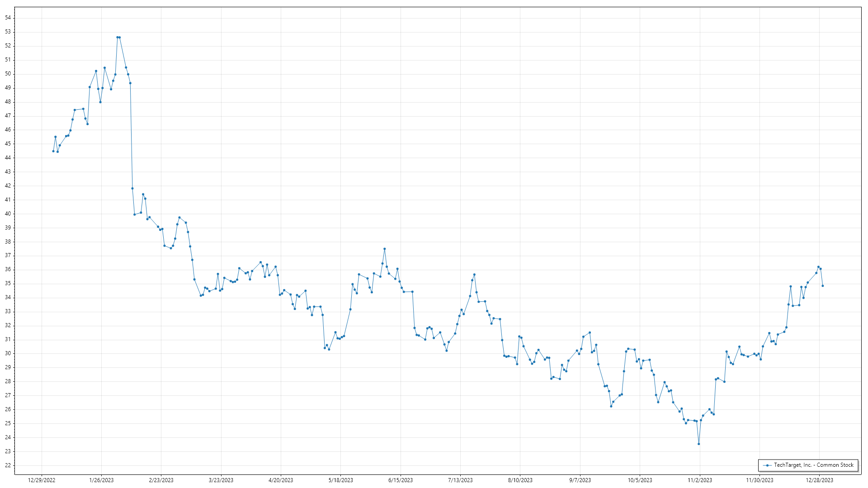Select the 9/7/2023 axis date label
The image size is (868, 488).
[580, 480]
